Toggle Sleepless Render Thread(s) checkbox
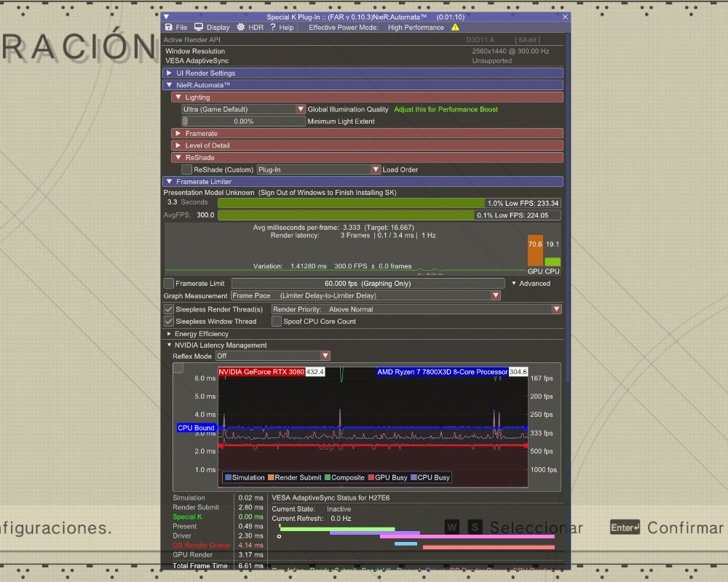The width and height of the screenshot is (728, 582). [x=169, y=309]
